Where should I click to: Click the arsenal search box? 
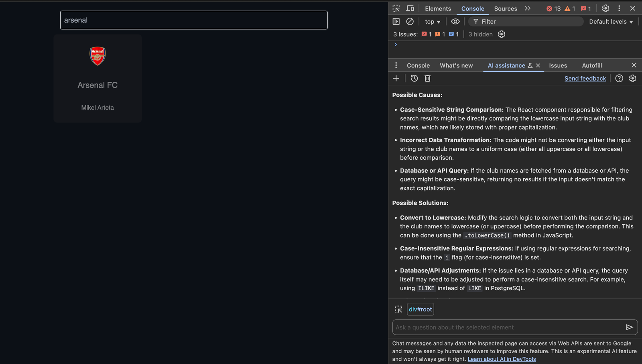pos(194,20)
